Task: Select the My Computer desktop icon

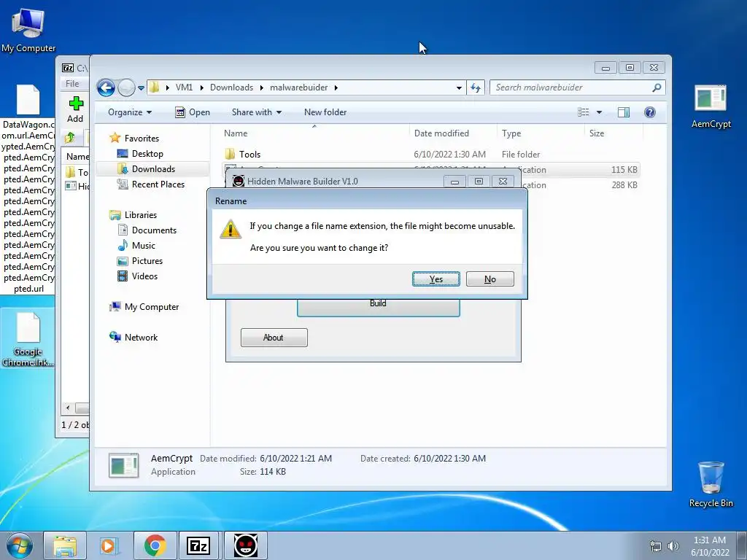Action: [x=28, y=29]
